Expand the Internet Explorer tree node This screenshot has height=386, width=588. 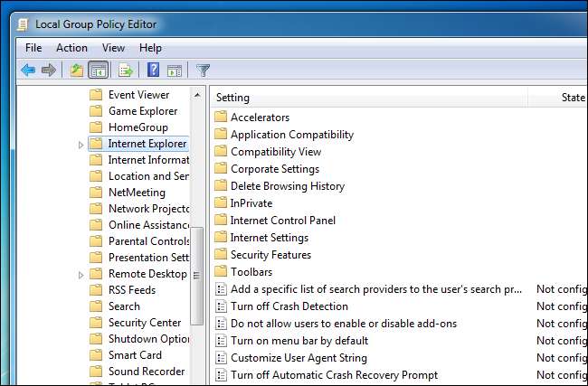(x=81, y=144)
